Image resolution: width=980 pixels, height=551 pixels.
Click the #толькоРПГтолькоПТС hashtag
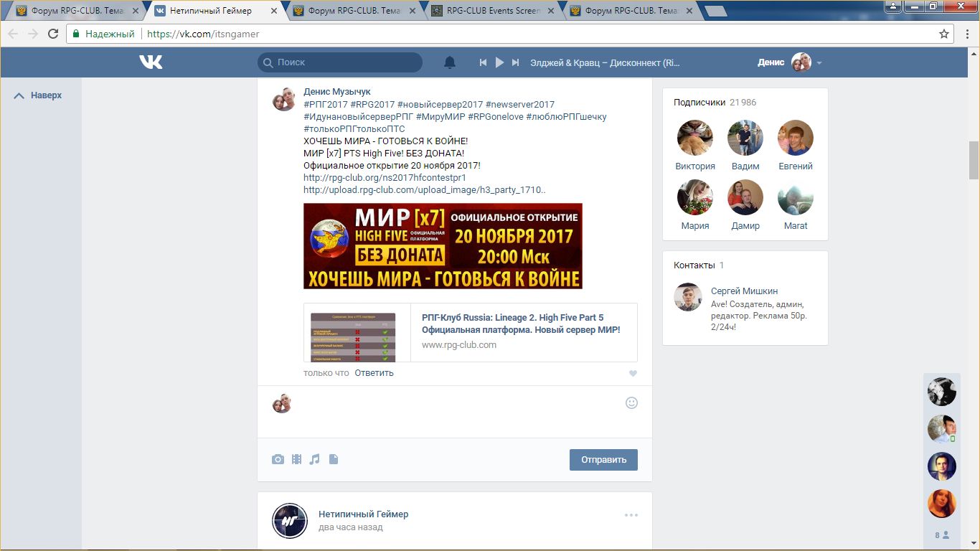(354, 128)
